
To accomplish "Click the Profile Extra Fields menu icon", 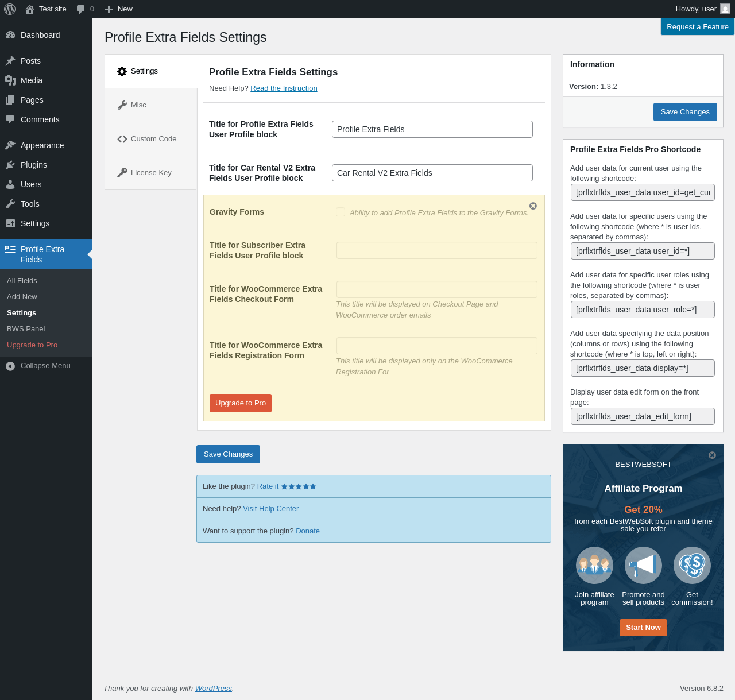I will tap(10, 249).
